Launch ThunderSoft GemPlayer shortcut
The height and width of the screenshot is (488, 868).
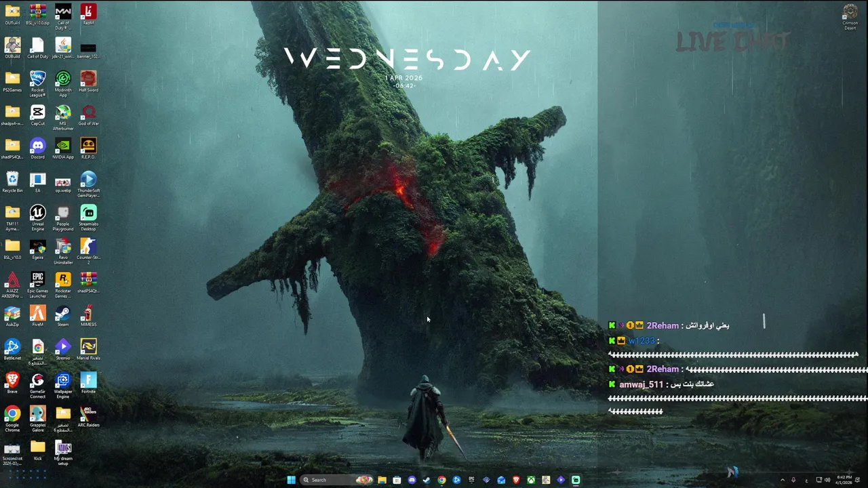pos(88,184)
